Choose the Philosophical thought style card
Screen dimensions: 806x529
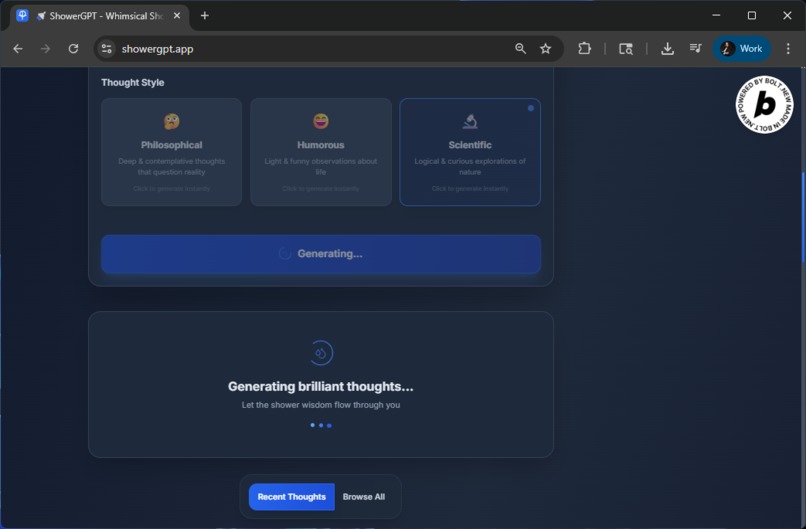click(x=171, y=152)
